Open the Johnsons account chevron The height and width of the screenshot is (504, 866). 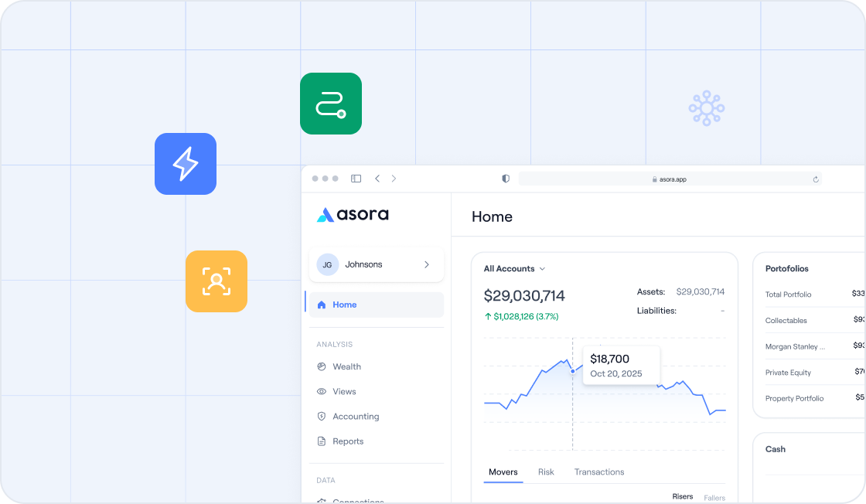426,264
